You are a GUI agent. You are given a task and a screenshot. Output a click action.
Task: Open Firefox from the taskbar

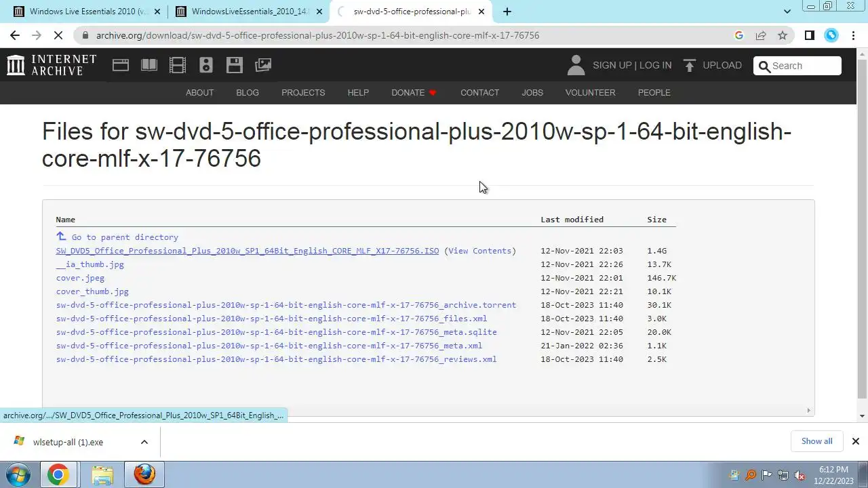(144, 474)
